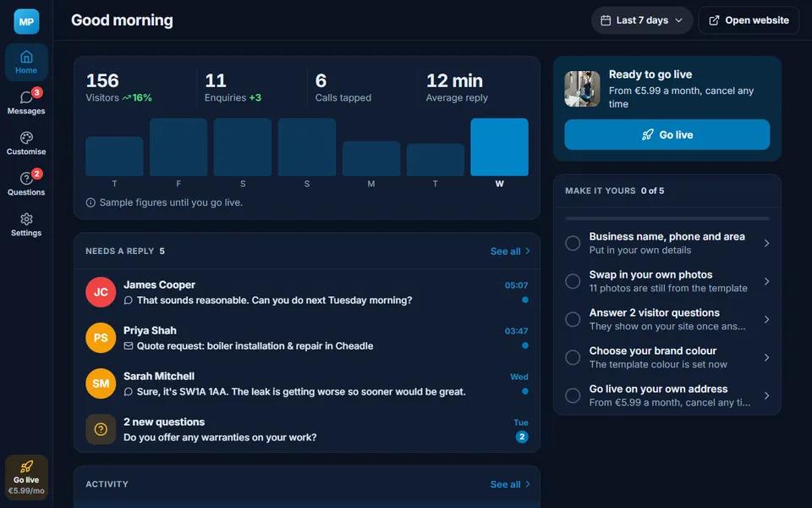Open the 2 new questions row
The image size is (812, 508).
pos(307,429)
